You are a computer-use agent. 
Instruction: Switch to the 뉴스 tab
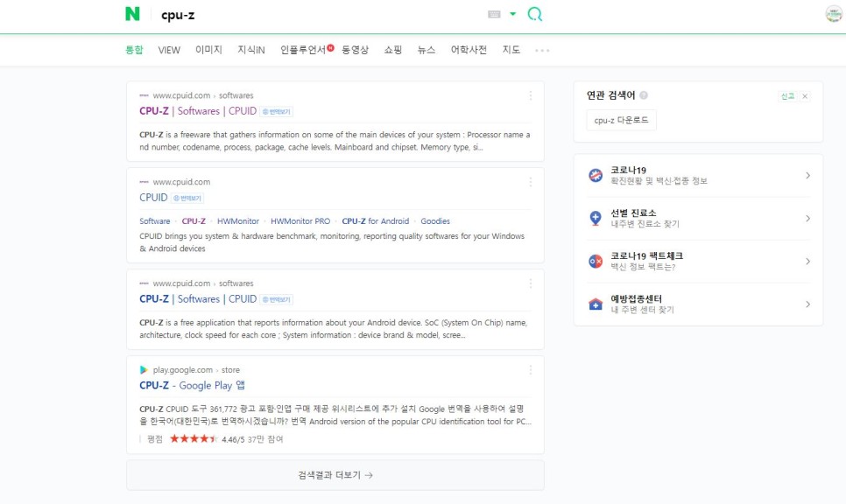tap(427, 50)
